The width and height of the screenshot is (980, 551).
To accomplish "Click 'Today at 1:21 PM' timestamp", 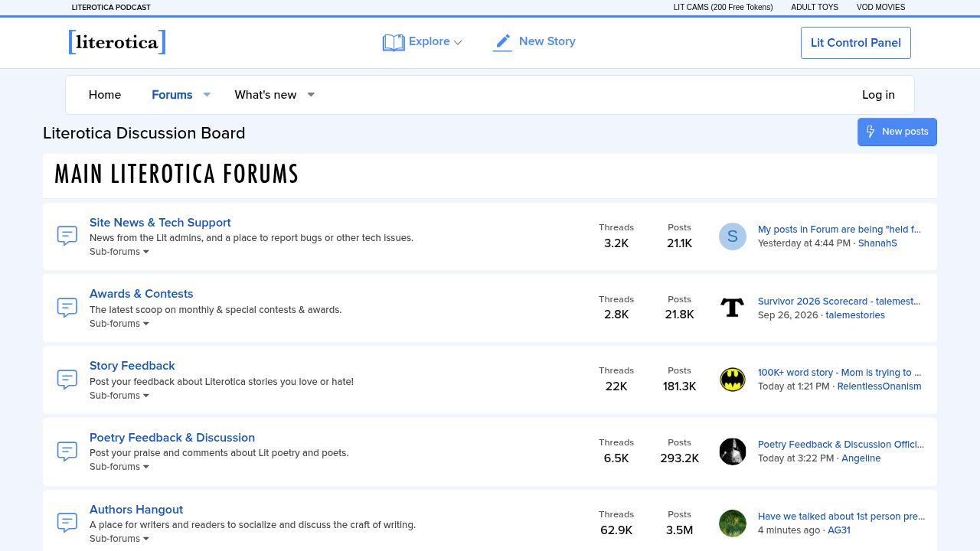I will (794, 386).
